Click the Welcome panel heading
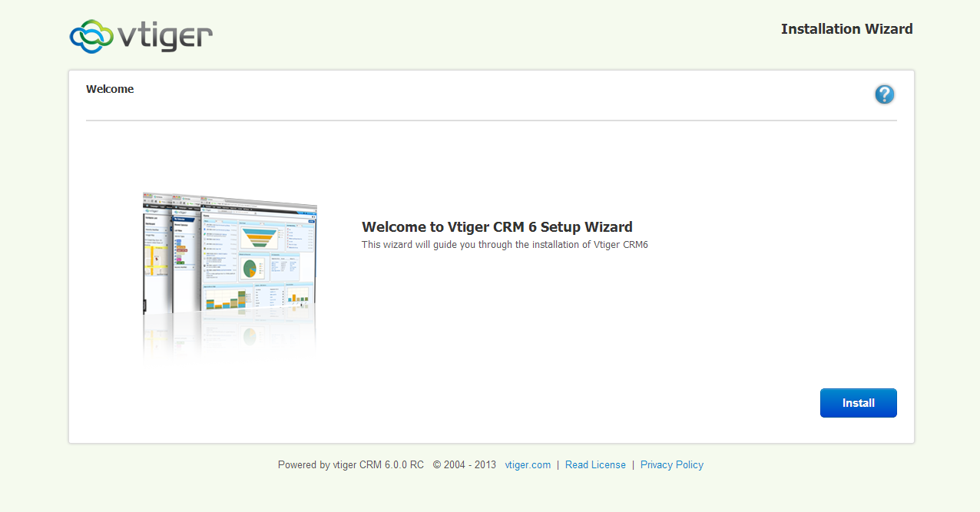This screenshot has height=512, width=980. [110, 89]
